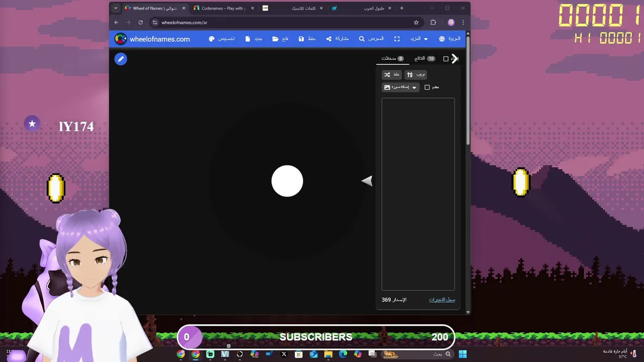Open the Task View taskbar icon
This screenshot has height=362, width=644.
pyautogui.click(x=372, y=354)
